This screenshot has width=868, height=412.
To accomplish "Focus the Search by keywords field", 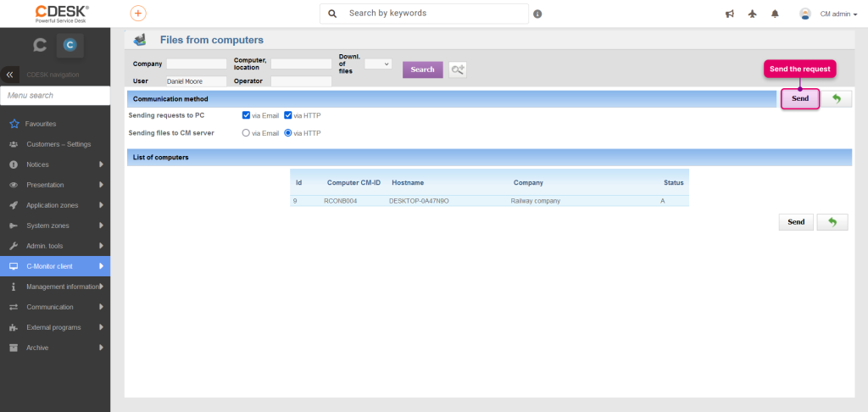I will (x=424, y=14).
